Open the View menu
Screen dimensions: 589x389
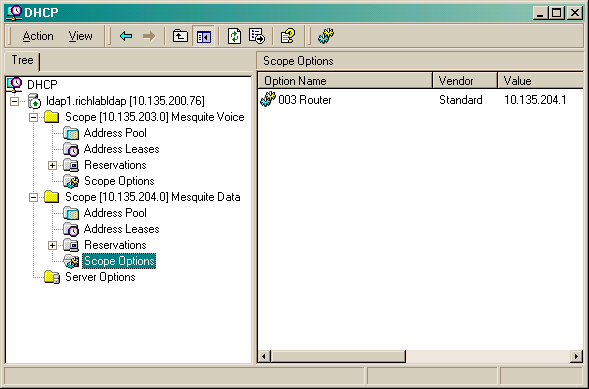click(x=80, y=36)
